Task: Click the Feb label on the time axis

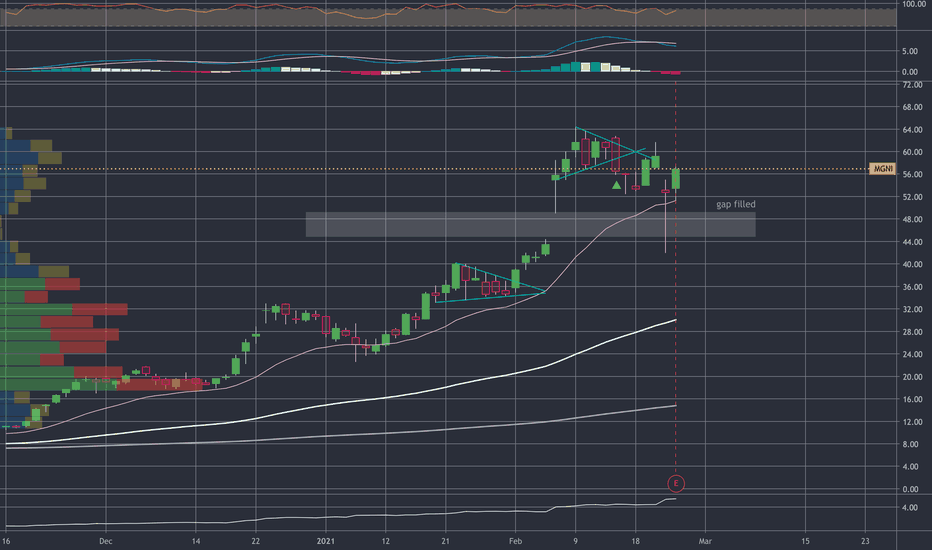Action: point(515,541)
